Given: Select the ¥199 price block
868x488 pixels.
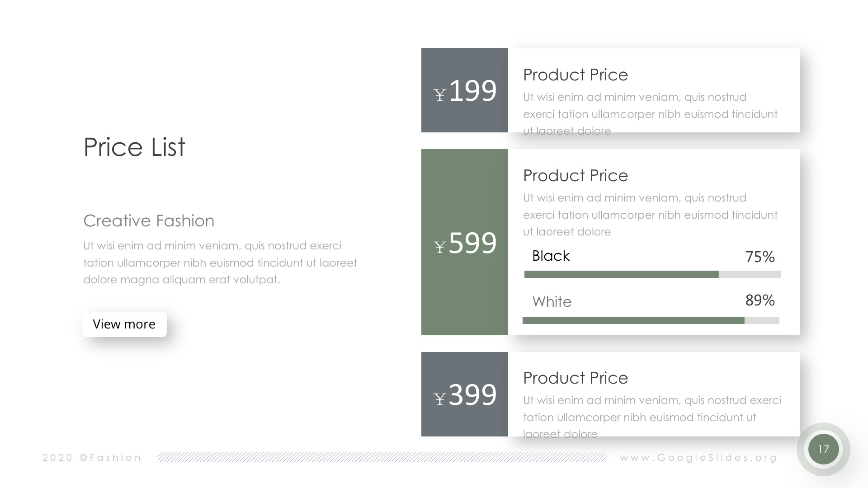Looking at the screenshot, I should coord(464,90).
